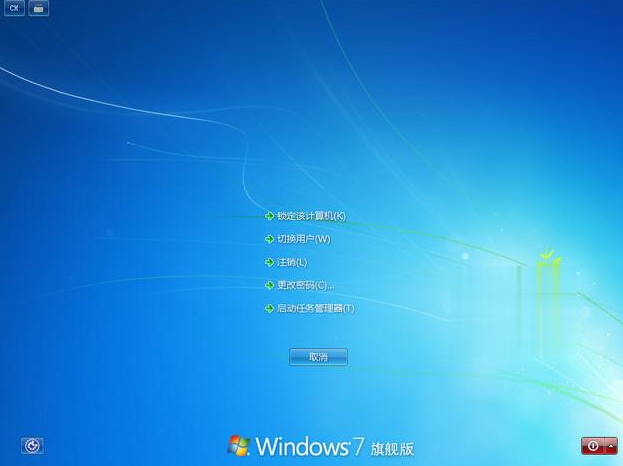Click the red shutdown power button
The image size is (623, 466).
coord(593,446)
